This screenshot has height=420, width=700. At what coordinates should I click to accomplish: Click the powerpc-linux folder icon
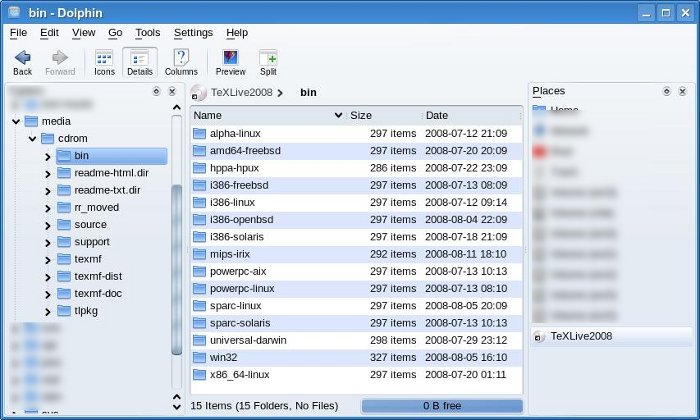click(x=199, y=288)
